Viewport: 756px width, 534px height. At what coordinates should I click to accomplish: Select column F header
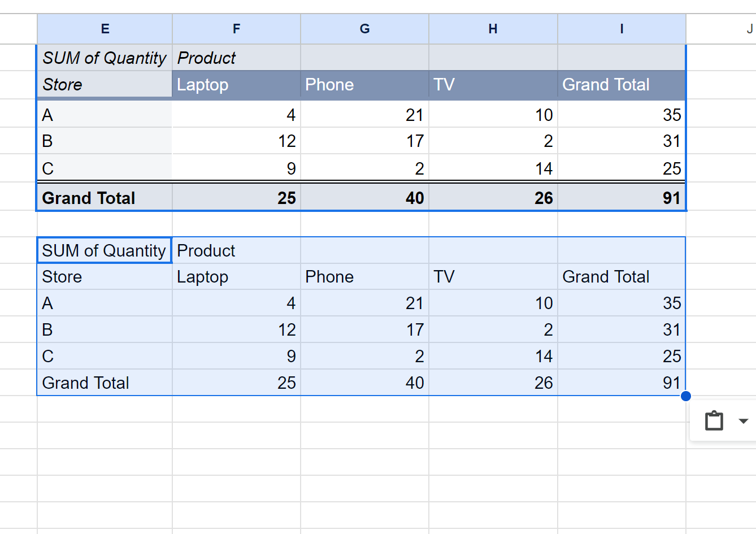click(236, 29)
